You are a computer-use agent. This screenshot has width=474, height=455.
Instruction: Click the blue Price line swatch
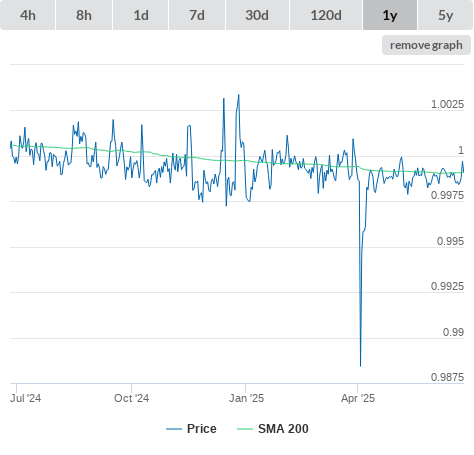[174, 429]
